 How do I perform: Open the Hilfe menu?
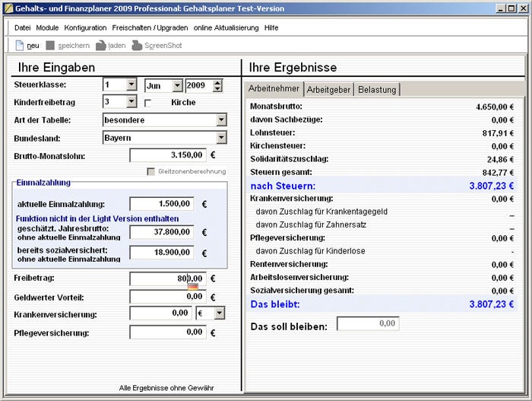[271, 28]
